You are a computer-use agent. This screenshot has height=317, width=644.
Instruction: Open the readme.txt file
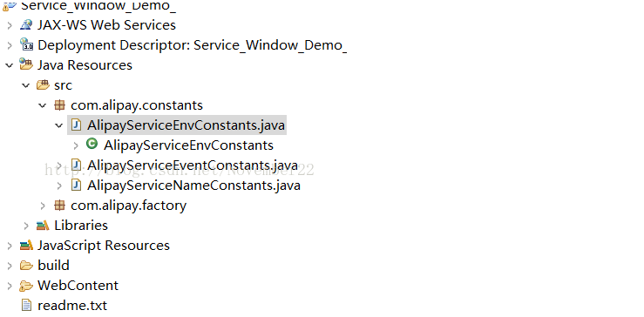pos(72,306)
